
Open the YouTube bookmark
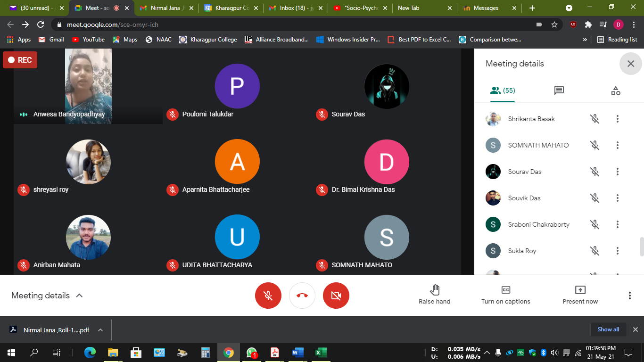(88, 40)
